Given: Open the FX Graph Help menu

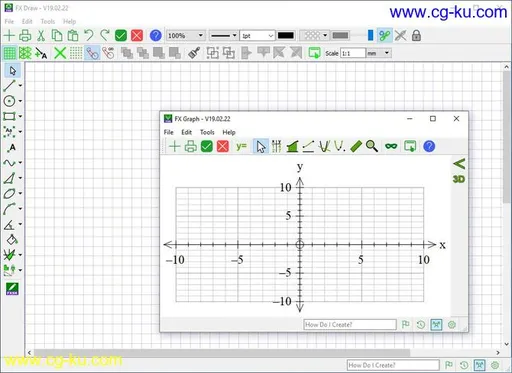Looking at the screenshot, I should tap(229, 132).
